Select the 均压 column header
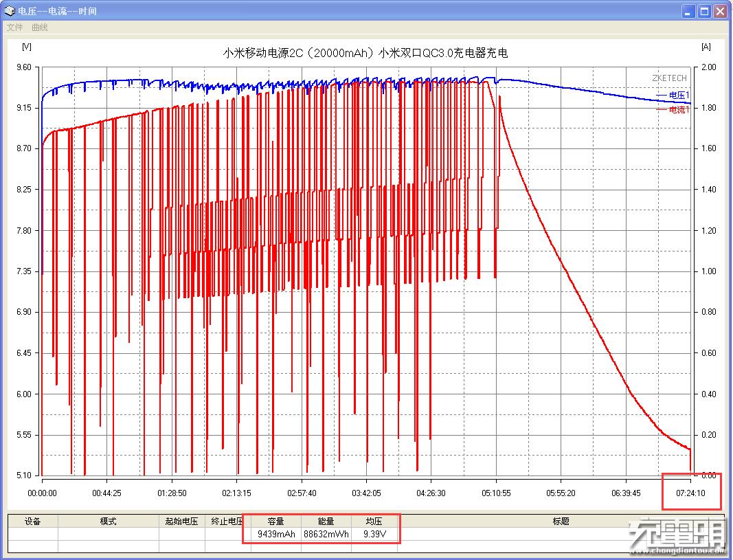Screen dimensions: 733x560 (x=374, y=522)
